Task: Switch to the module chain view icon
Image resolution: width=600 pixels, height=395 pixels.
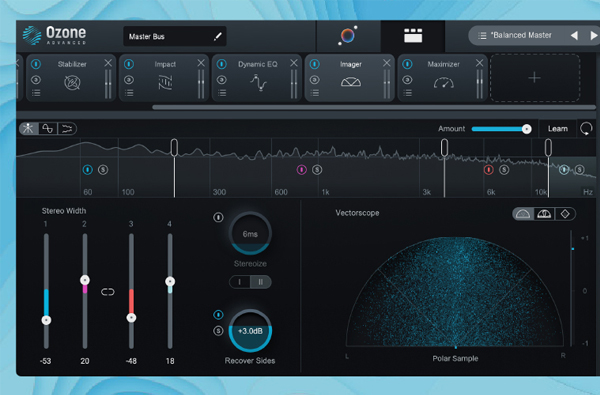Action: tap(413, 36)
